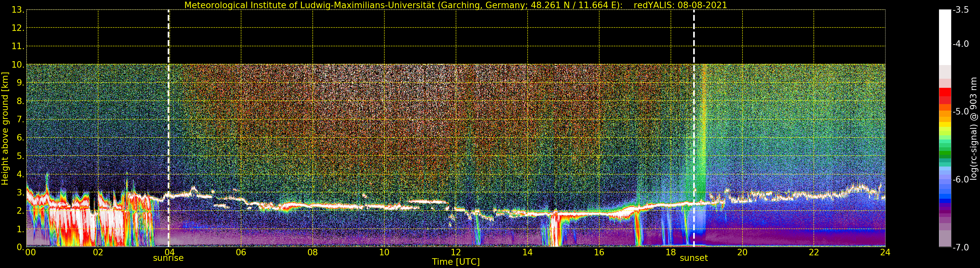Click the '18' time axis tick label
Image resolution: width=980 pixels, height=268 pixels.
pos(671,252)
